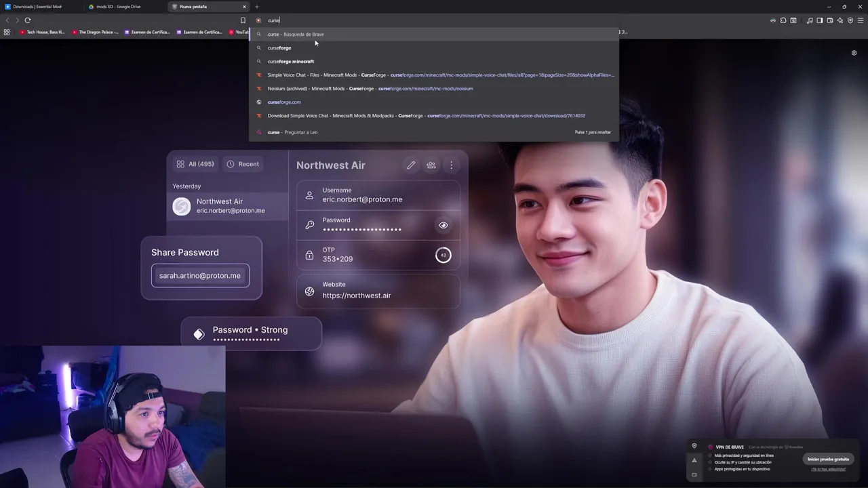Select the Brave Rewards triangle icon in widget

pos(694,460)
